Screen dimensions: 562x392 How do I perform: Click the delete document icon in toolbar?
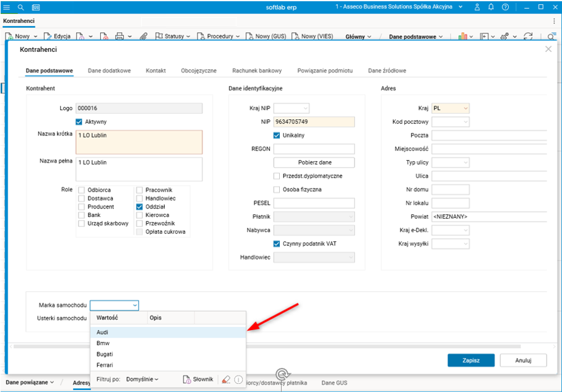pos(104,36)
